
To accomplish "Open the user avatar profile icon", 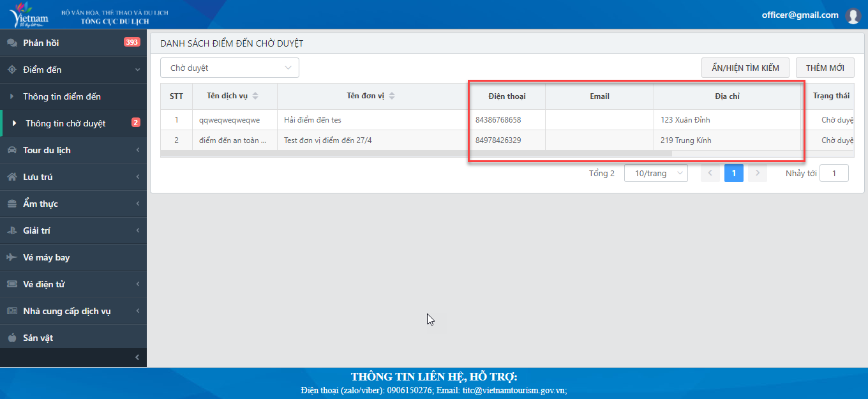I will point(853,16).
